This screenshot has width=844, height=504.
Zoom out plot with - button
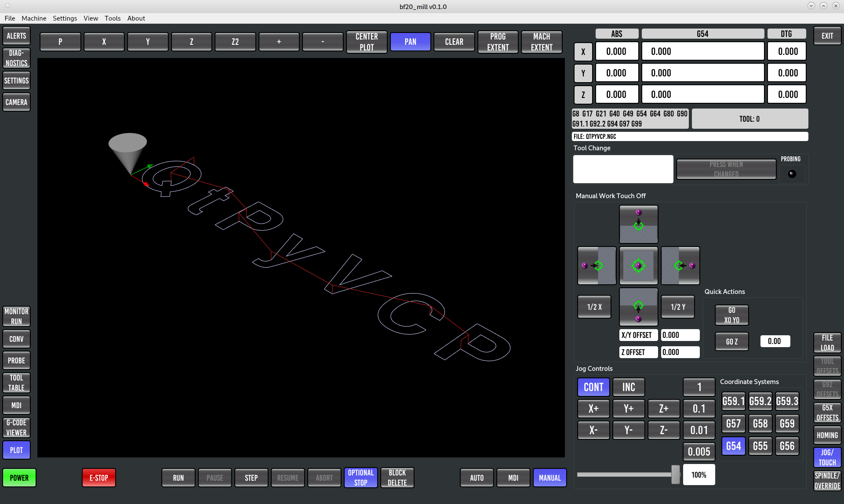(323, 42)
